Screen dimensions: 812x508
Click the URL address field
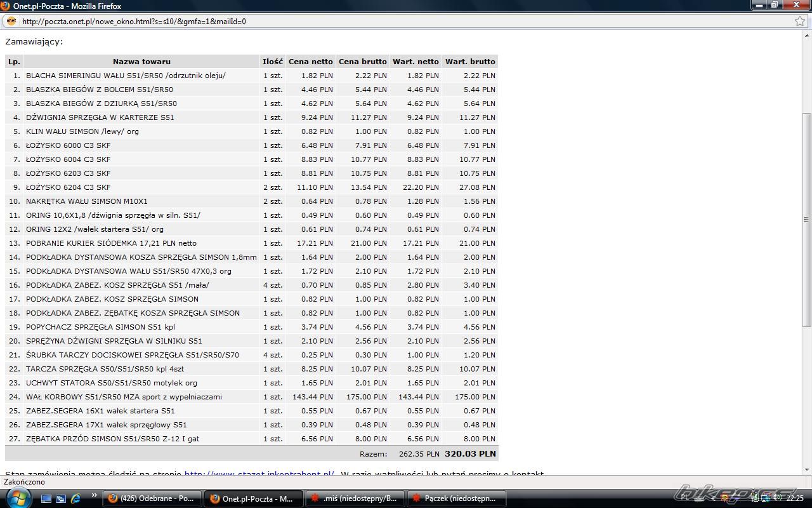[381, 21]
